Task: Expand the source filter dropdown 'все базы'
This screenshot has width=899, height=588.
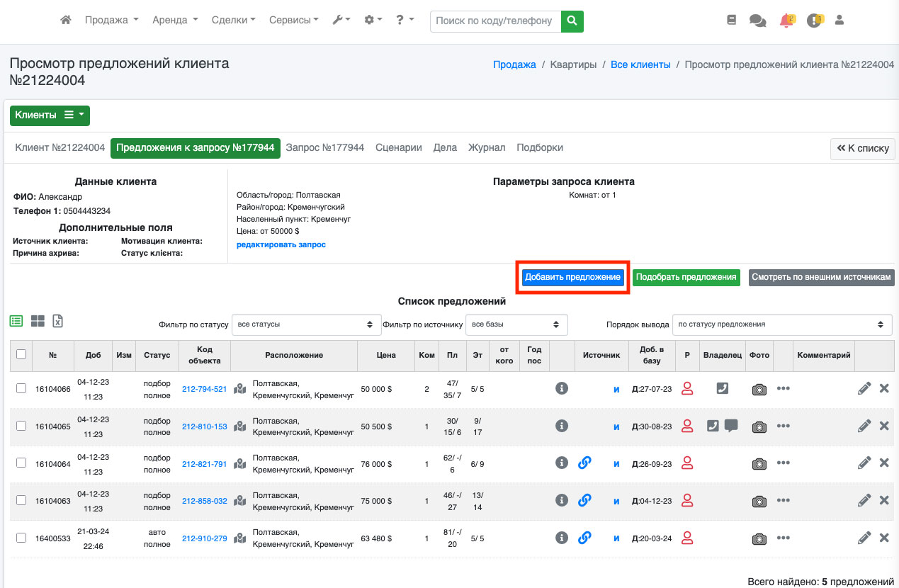Action: point(516,324)
